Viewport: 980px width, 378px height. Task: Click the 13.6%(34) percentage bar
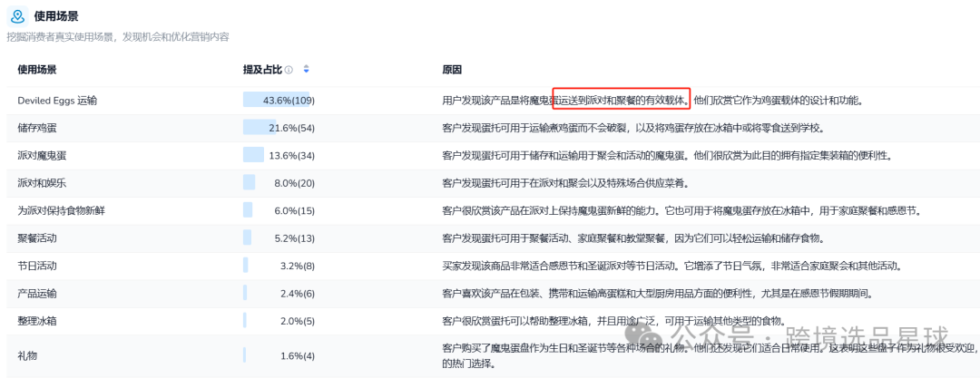tap(254, 156)
